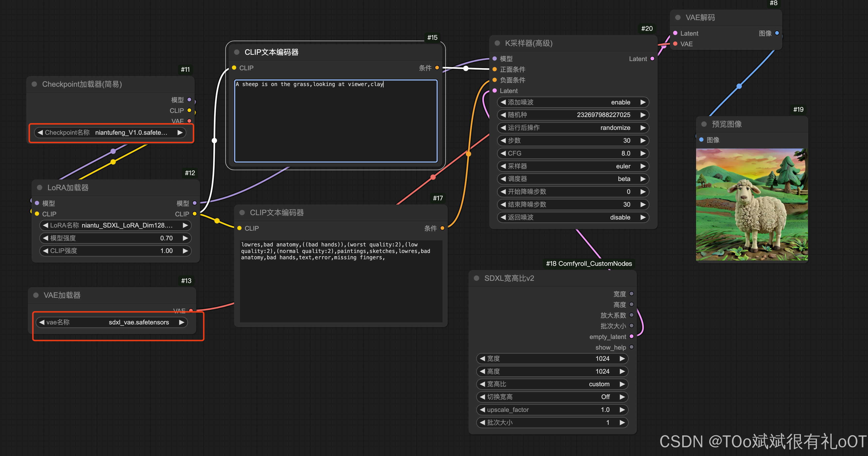Image resolution: width=868 pixels, height=456 pixels.
Task: Click the empty_latent output socket
Action: coord(631,336)
